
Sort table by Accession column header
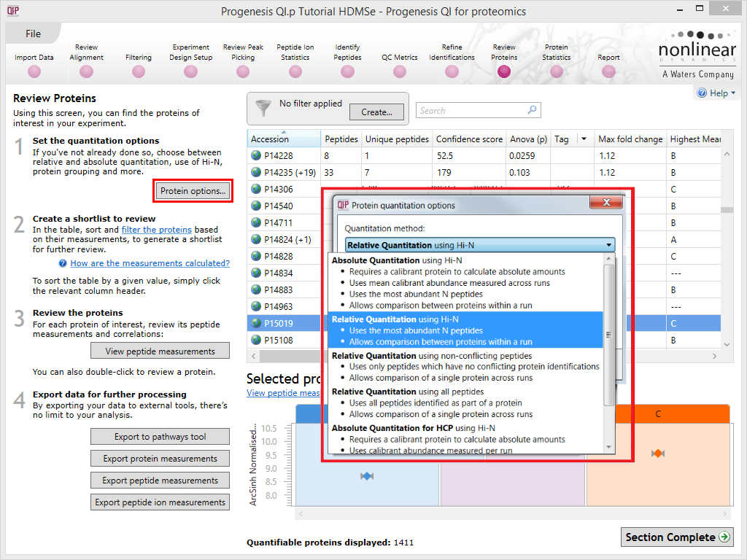coord(284,139)
